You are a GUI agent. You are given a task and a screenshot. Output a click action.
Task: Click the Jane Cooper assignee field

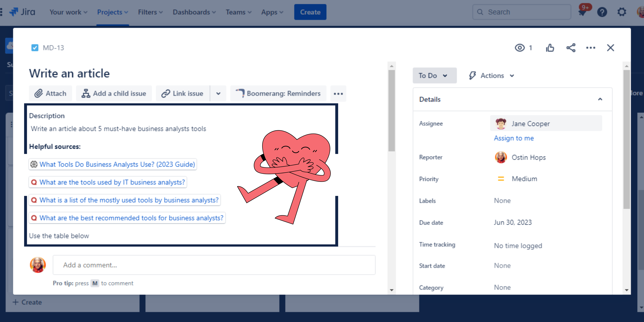point(546,123)
